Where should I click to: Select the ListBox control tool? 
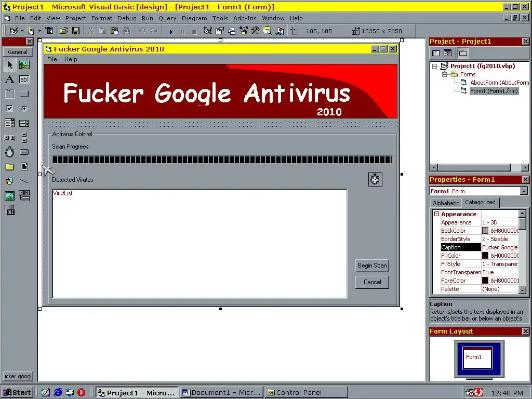[24, 123]
